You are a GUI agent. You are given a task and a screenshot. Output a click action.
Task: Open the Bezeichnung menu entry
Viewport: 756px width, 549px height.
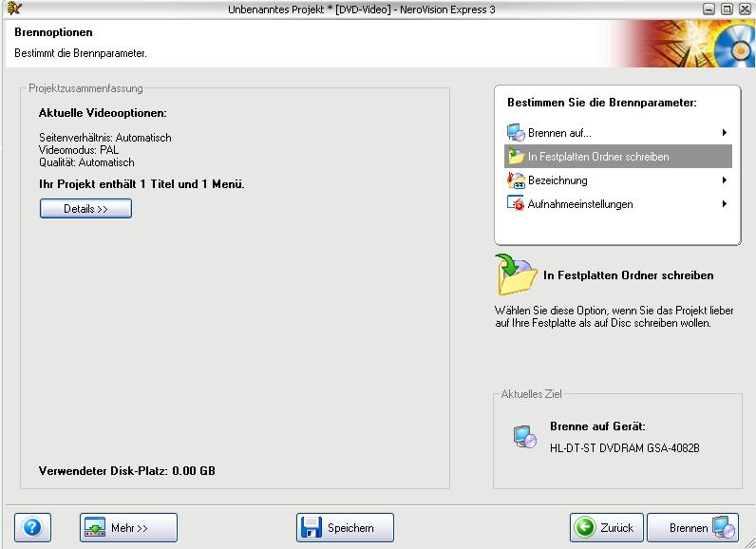coord(618,180)
